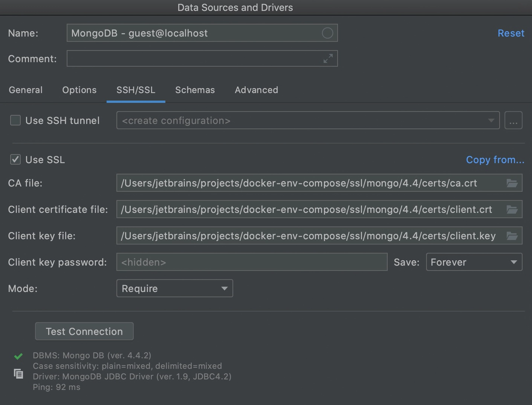
Task: Click the 'Ping: 92 ms' text
Action: 57,387
